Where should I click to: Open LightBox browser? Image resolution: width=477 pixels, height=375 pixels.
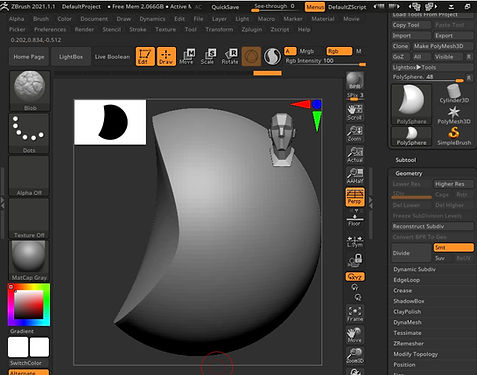pyautogui.click(x=71, y=57)
